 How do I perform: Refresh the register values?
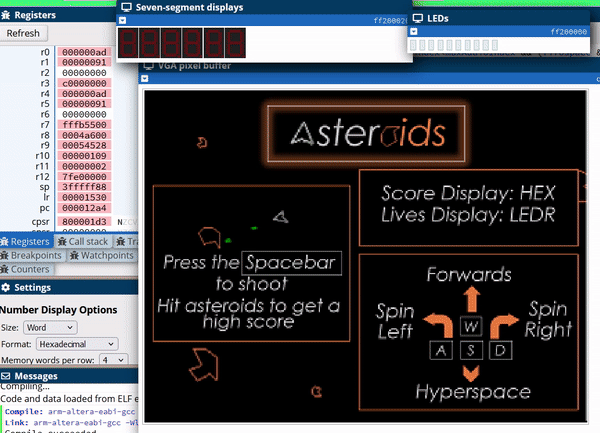click(x=23, y=33)
